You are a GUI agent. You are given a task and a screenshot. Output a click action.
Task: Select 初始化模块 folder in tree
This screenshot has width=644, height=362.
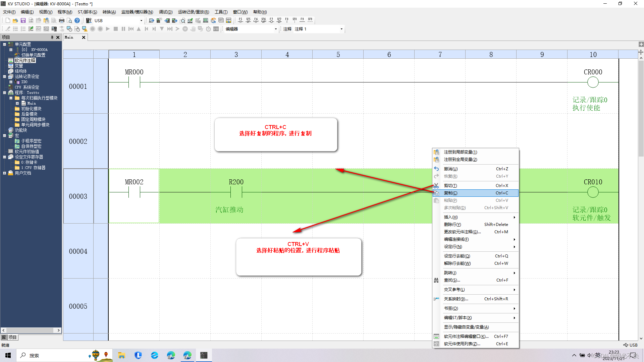pyautogui.click(x=31, y=109)
